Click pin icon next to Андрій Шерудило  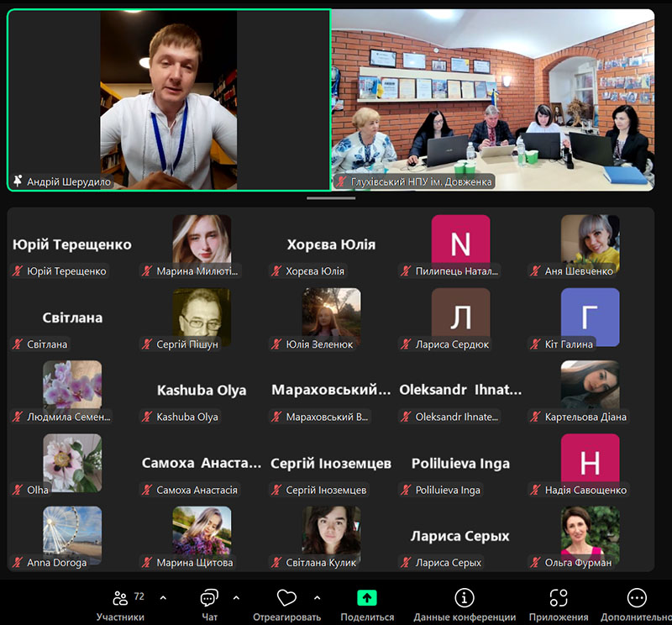(18, 181)
